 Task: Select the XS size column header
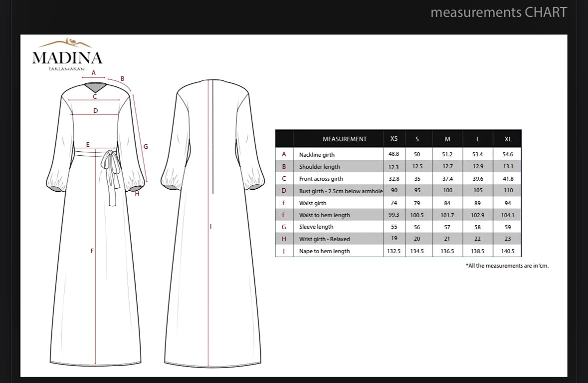pyautogui.click(x=393, y=139)
